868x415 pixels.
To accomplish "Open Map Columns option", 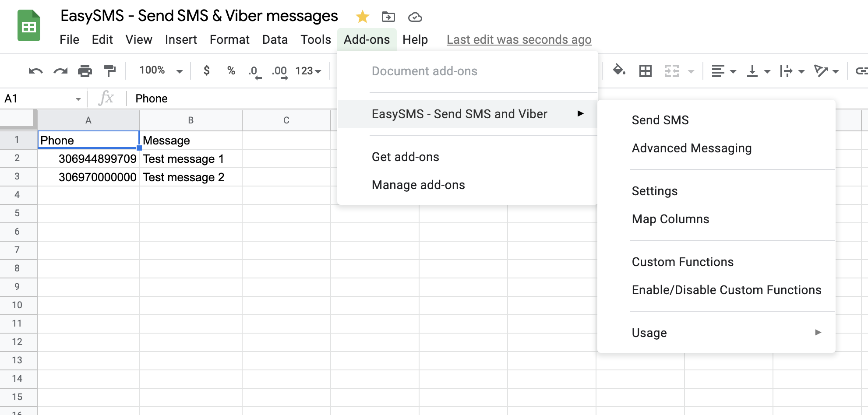I will [x=670, y=219].
